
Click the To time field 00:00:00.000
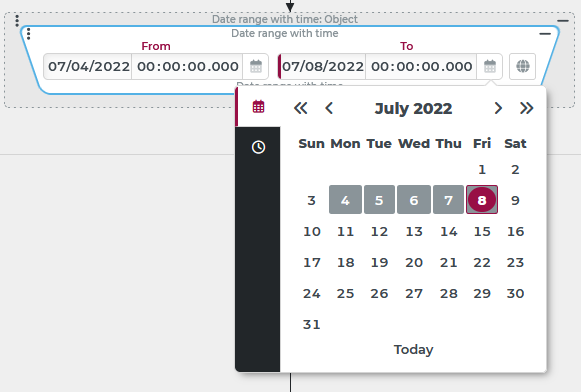click(x=422, y=67)
